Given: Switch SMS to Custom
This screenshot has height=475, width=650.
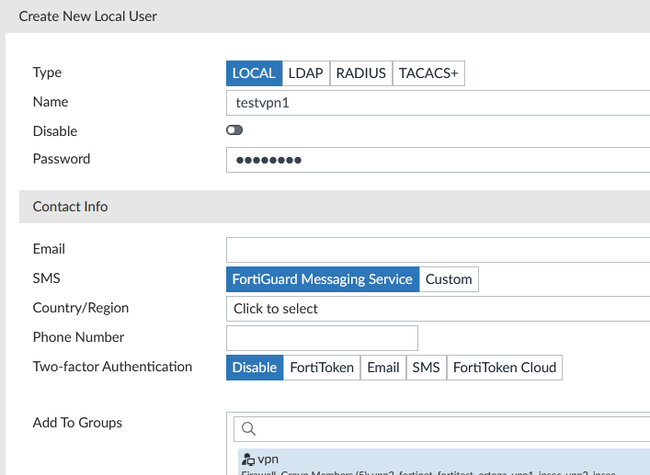Looking at the screenshot, I should tap(449, 279).
